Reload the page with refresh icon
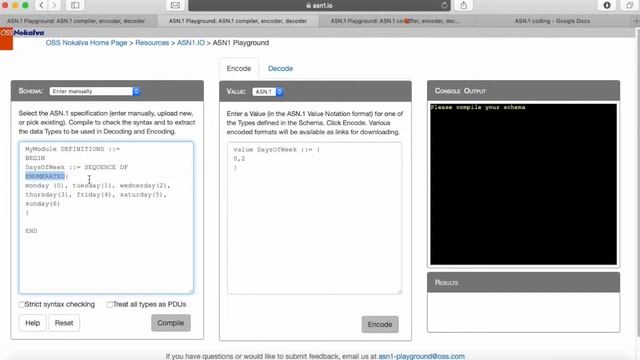This screenshot has width=640, height=360. 444,5
